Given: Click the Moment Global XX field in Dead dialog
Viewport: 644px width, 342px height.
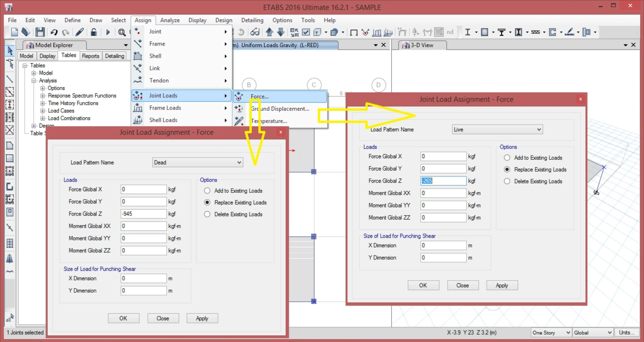Looking at the screenshot, I should (x=143, y=226).
